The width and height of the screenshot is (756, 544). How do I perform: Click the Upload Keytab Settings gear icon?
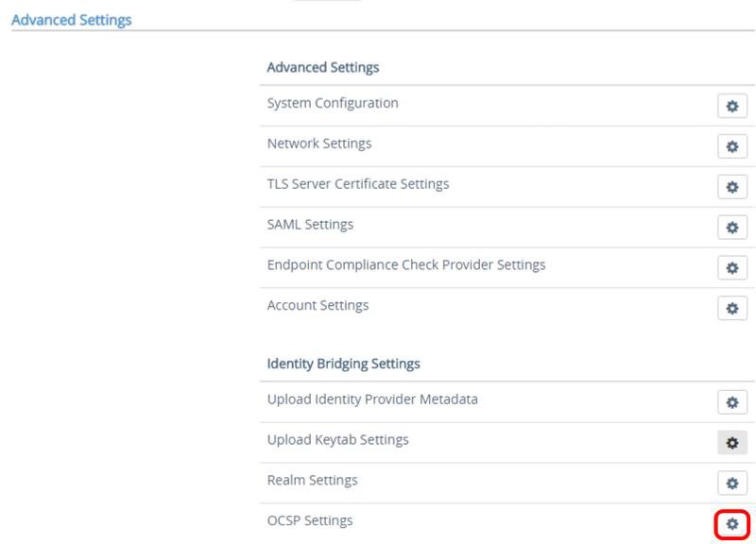732,440
